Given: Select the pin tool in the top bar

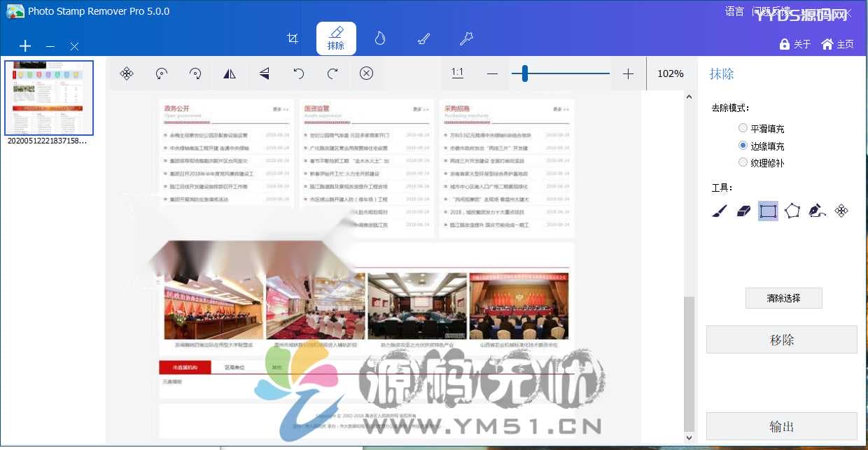Looking at the screenshot, I should pyautogui.click(x=466, y=38).
